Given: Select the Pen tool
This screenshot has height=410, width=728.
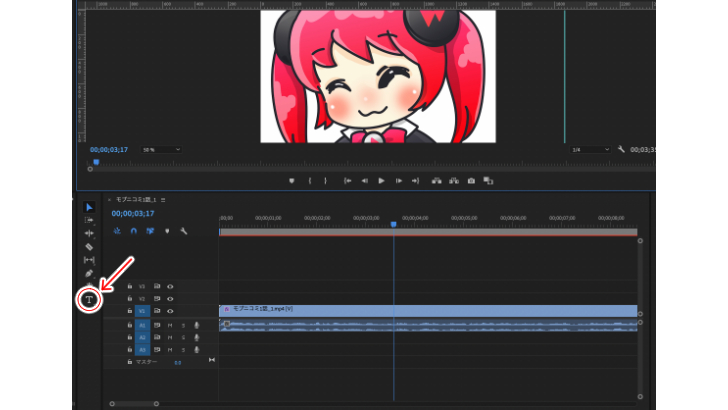Looking at the screenshot, I should click(x=89, y=273).
